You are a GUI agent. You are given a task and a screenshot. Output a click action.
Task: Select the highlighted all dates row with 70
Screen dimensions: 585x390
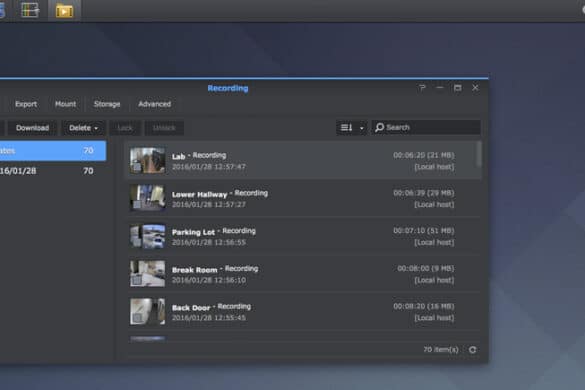tap(53, 151)
